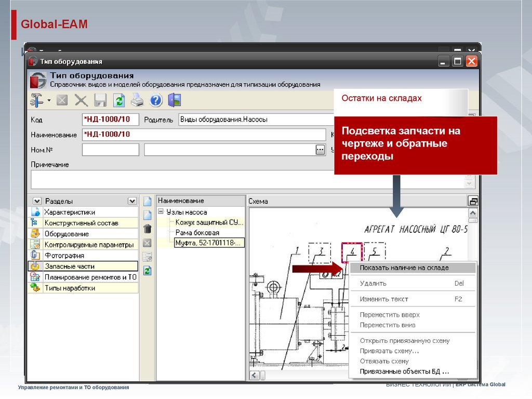Click the trash can icon beside parts list
Viewport: 532px width, 399px height.
(x=148, y=229)
